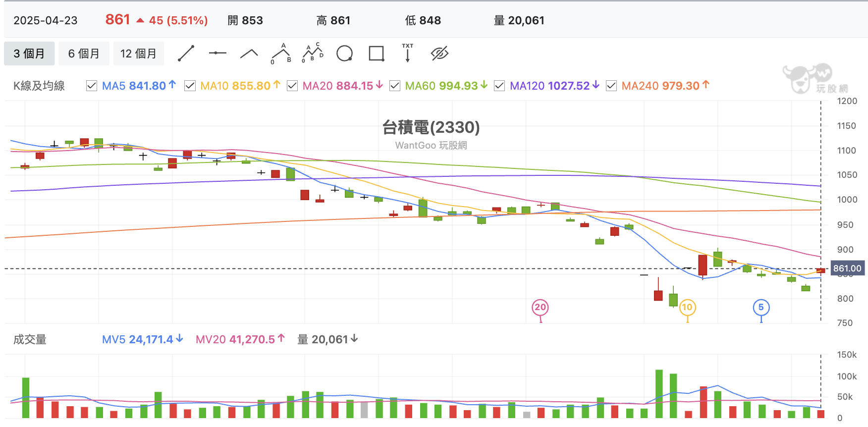The width and height of the screenshot is (868, 427).
Task: Click the MV20 41,270.5 volume label
Action: pos(240,339)
